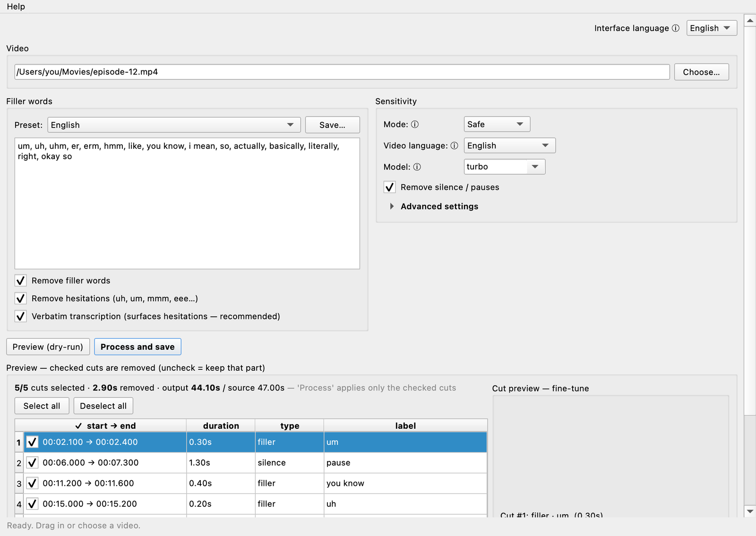Open the Model combo box showing turbo
The image size is (756, 536).
click(x=504, y=167)
